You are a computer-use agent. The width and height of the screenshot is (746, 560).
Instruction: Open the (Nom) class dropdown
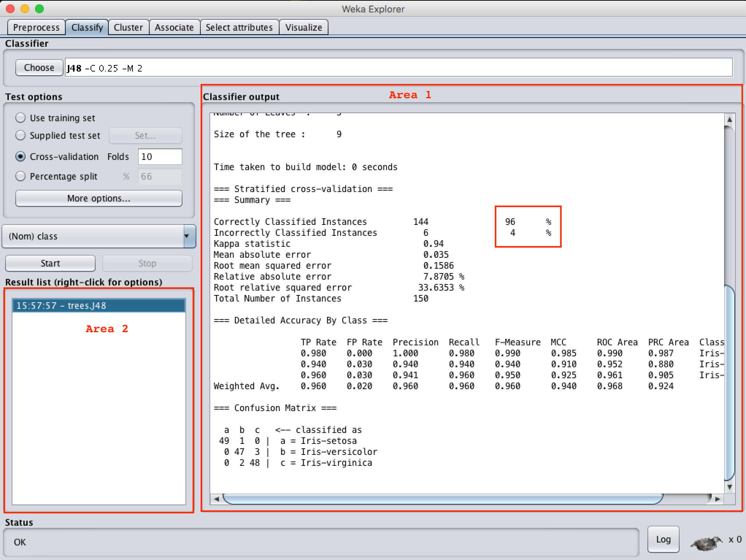point(99,236)
